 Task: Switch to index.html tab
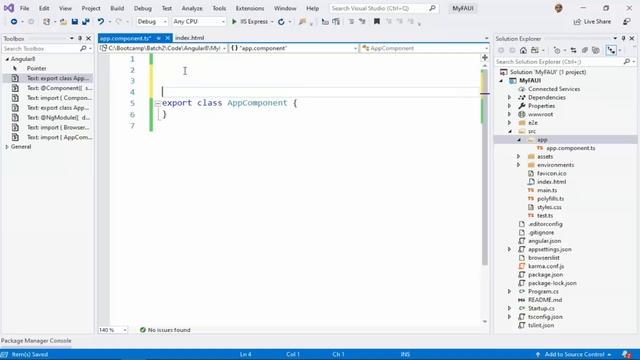tap(189, 38)
